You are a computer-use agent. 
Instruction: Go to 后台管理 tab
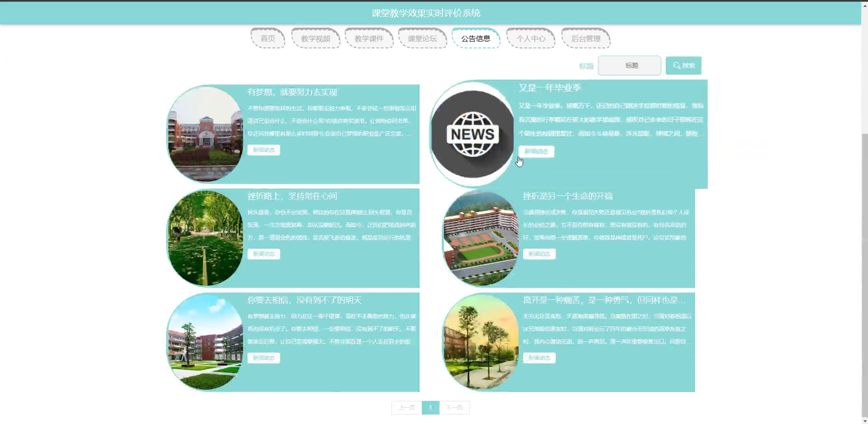tap(586, 38)
